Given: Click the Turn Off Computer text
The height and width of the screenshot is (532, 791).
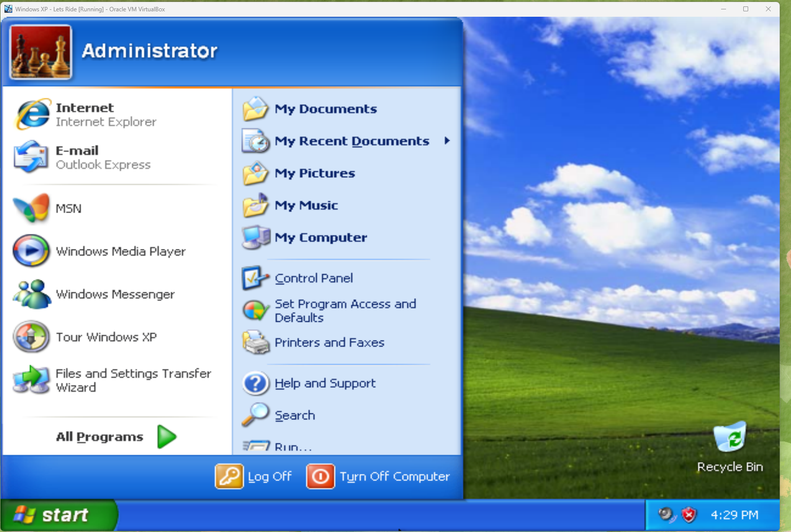Looking at the screenshot, I should point(395,476).
